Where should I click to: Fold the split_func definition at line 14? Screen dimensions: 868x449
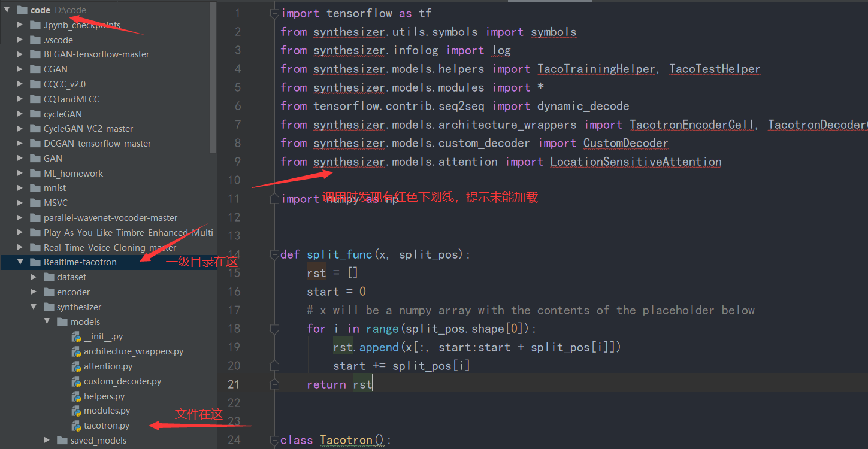[x=274, y=254]
